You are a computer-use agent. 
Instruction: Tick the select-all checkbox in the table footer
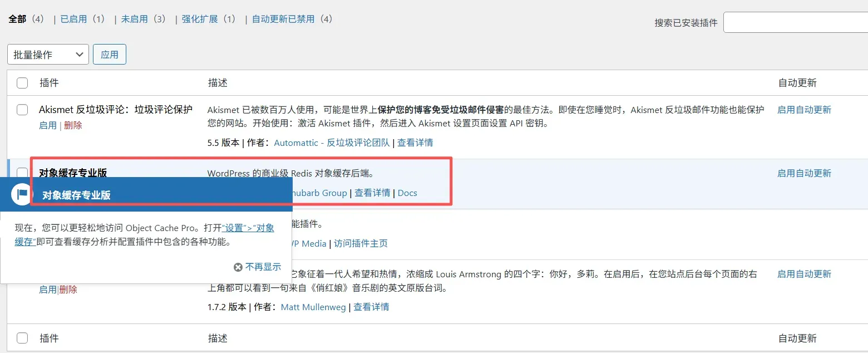22,338
